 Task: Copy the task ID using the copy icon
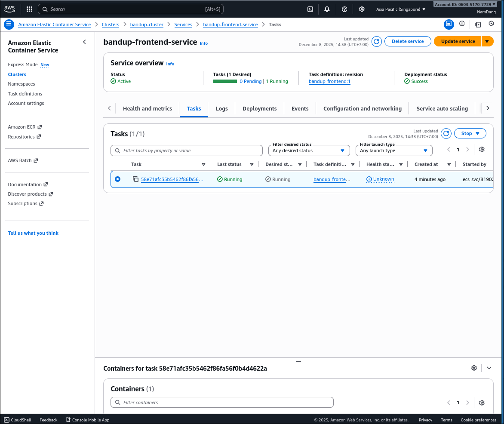(135, 179)
